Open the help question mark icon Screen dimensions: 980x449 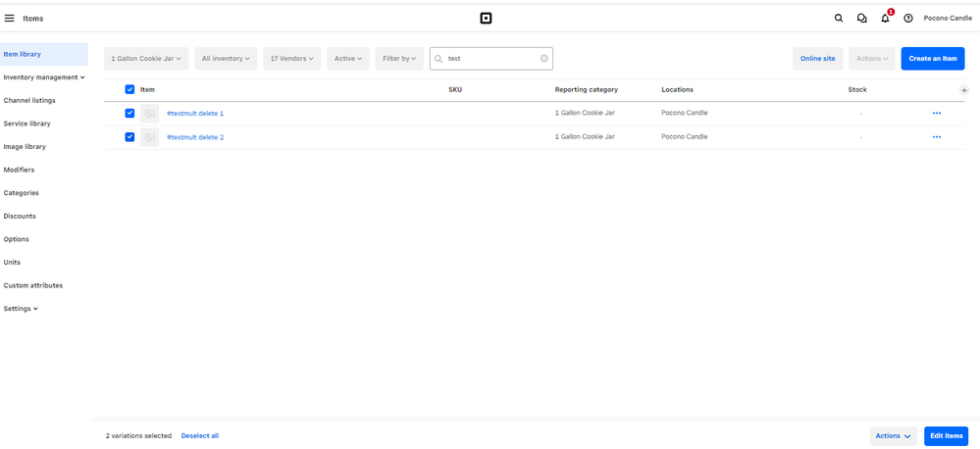tap(908, 18)
